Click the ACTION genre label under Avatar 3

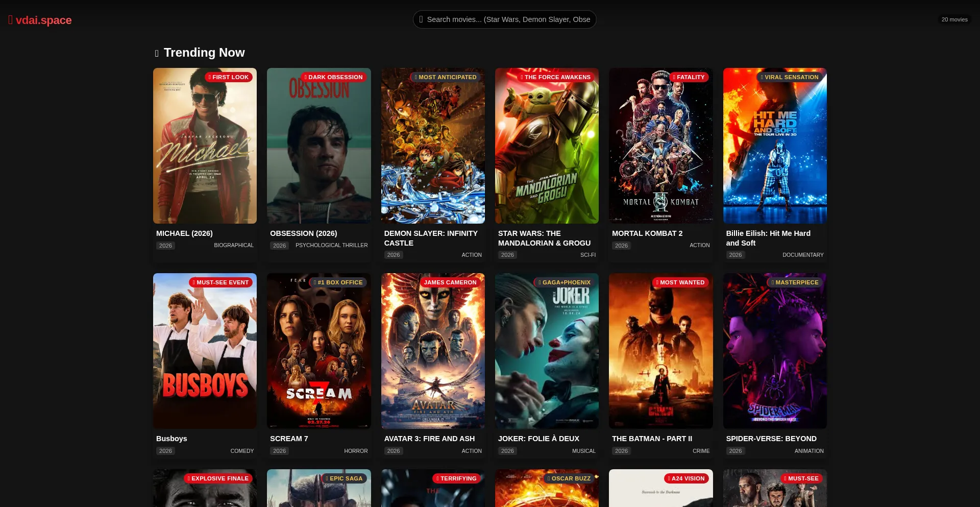coord(472,451)
